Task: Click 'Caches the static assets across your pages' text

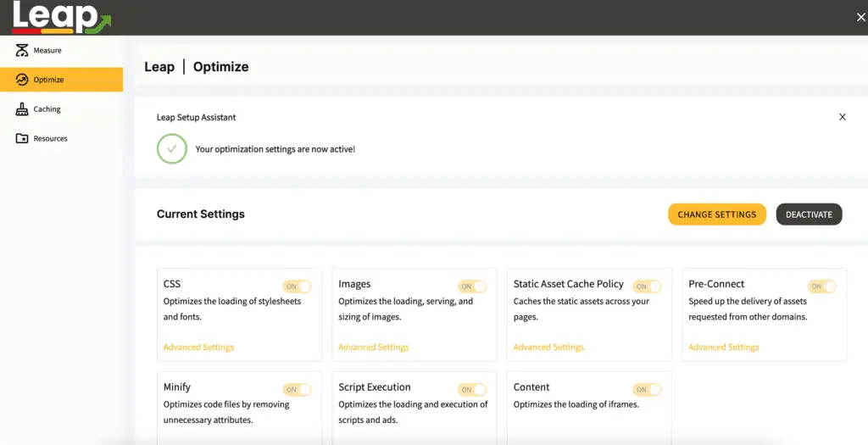Action: (x=581, y=309)
